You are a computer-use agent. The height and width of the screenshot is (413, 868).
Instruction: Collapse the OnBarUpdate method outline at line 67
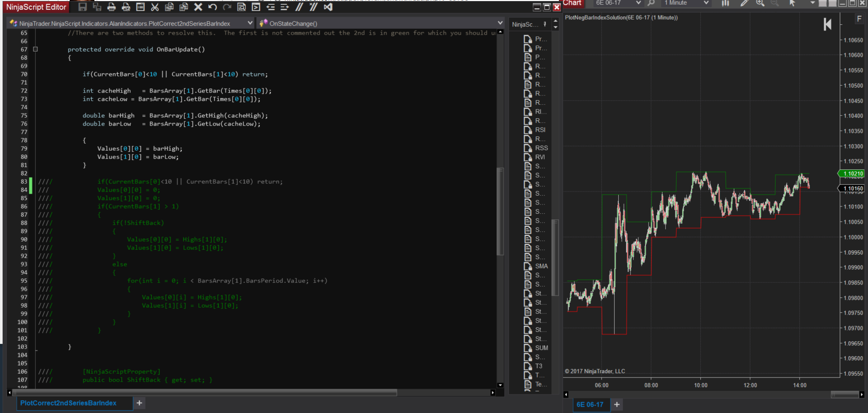(x=36, y=50)
